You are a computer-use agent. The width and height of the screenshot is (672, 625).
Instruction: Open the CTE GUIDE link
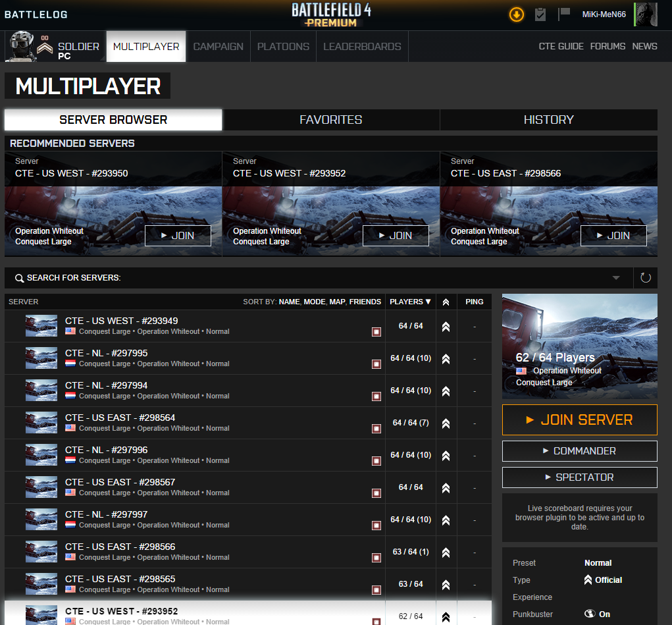tap(561, 46)
